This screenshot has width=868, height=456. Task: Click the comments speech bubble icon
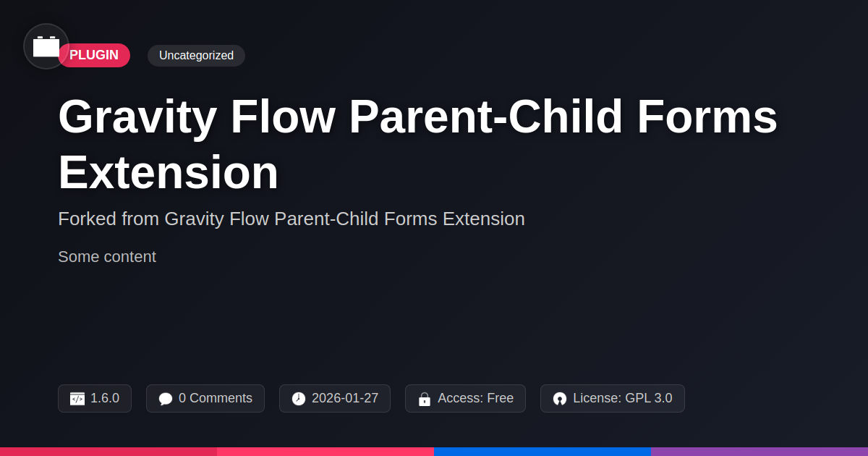tap(166, 399)
